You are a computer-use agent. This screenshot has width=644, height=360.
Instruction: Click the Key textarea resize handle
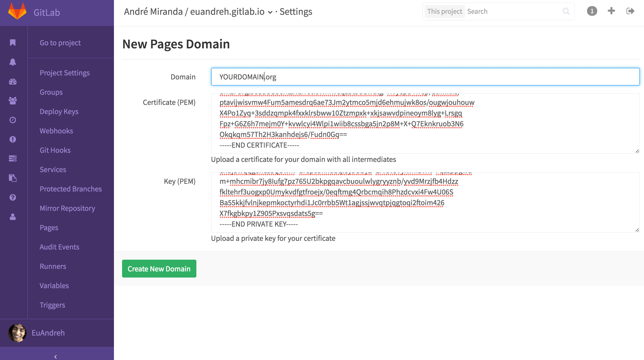pyautogui.click(x=637, y=230)
